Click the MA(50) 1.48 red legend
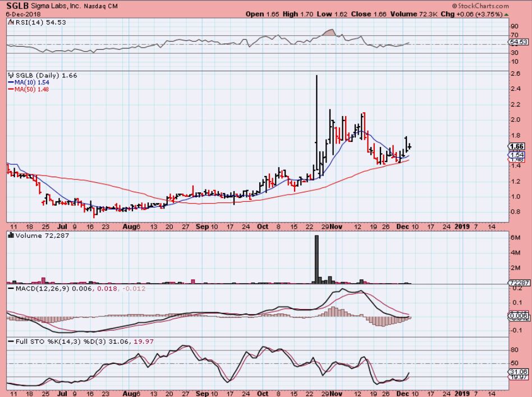Viewport: 532px width, 397px height. point(29,89)
